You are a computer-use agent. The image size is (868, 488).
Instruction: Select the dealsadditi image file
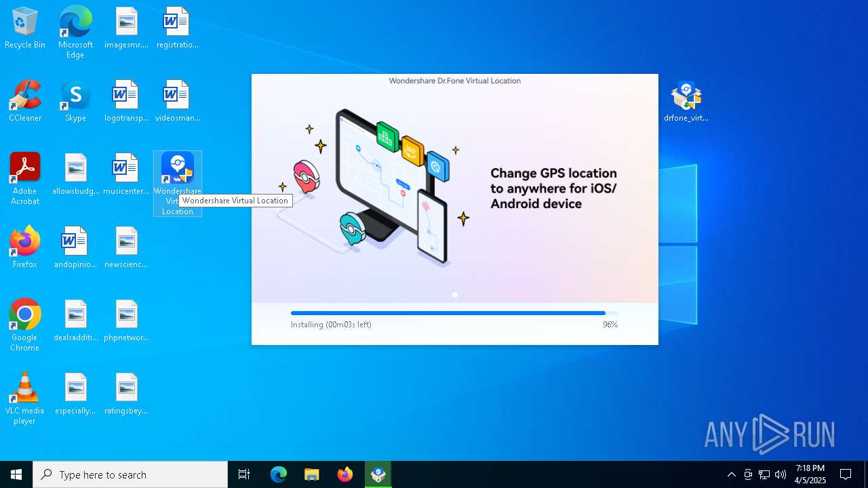(75, 321)
